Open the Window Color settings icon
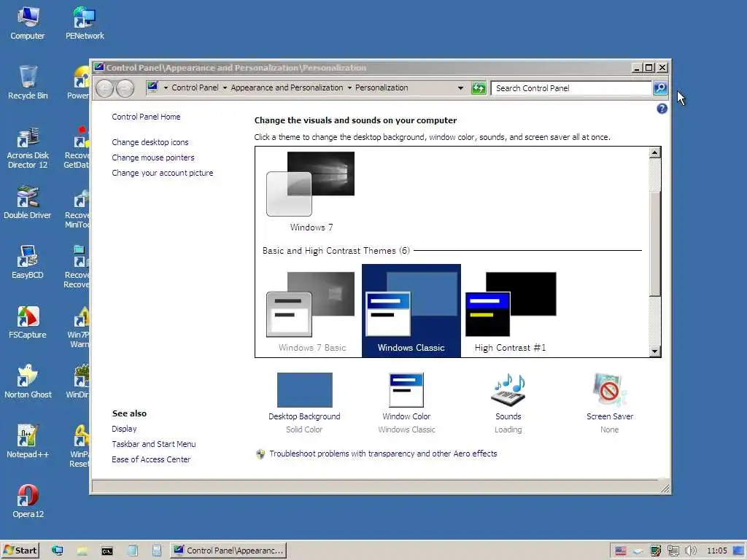Viewport: 747px width, 560px height. [406, 389]
